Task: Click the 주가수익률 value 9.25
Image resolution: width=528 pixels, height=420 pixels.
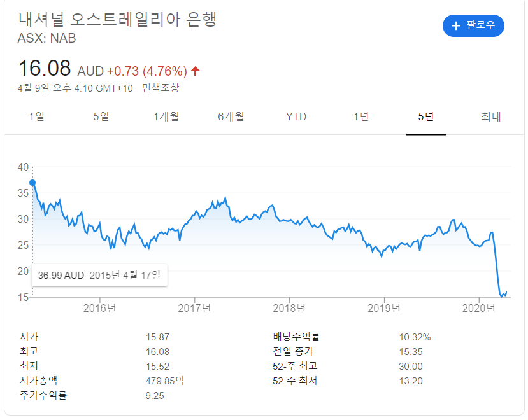Action: tap(155, 396)
